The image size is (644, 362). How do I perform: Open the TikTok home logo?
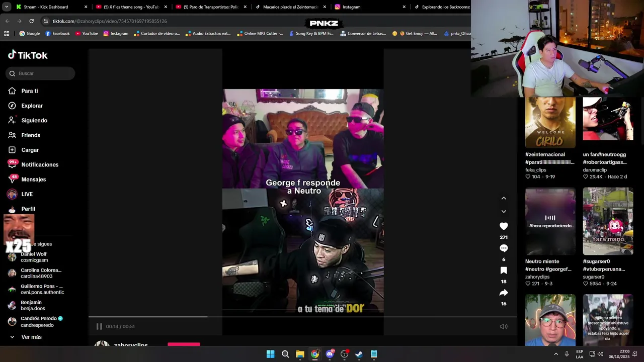click(x=28, y=55)
